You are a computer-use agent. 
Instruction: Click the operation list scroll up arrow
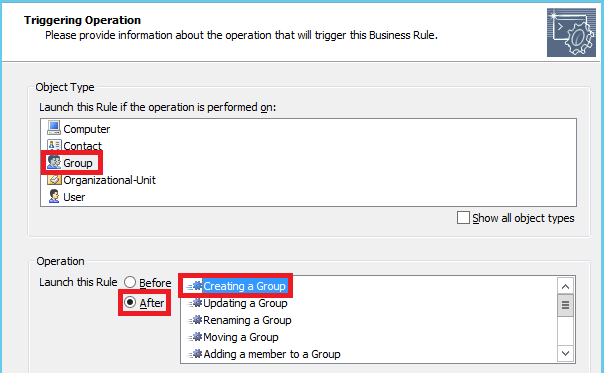pyautogui.click(x=565, y=286)
